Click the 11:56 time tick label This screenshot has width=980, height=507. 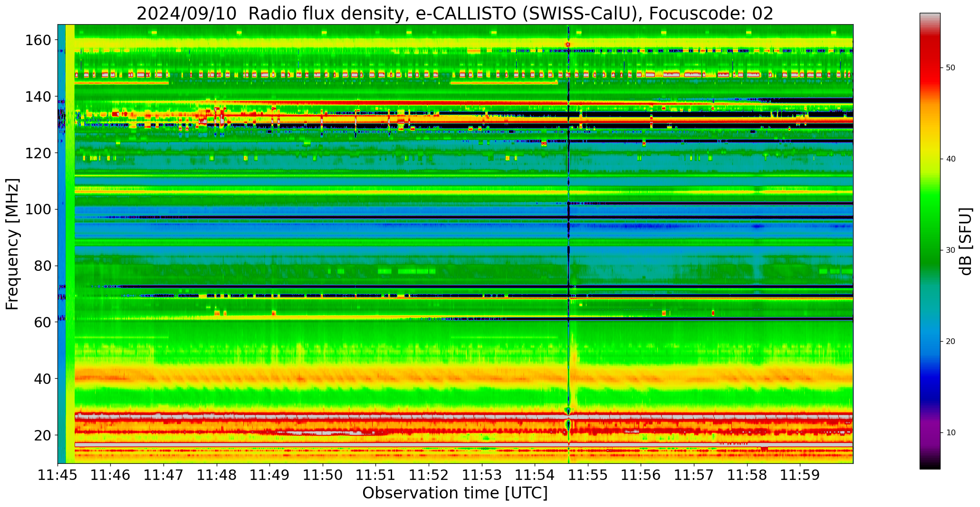[x=641, y=475]
